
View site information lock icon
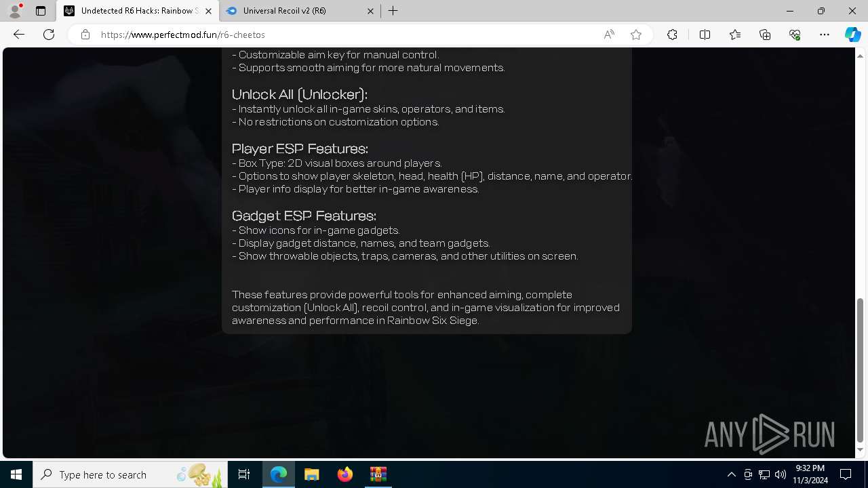pyautogui.click(x=85, y=35)
